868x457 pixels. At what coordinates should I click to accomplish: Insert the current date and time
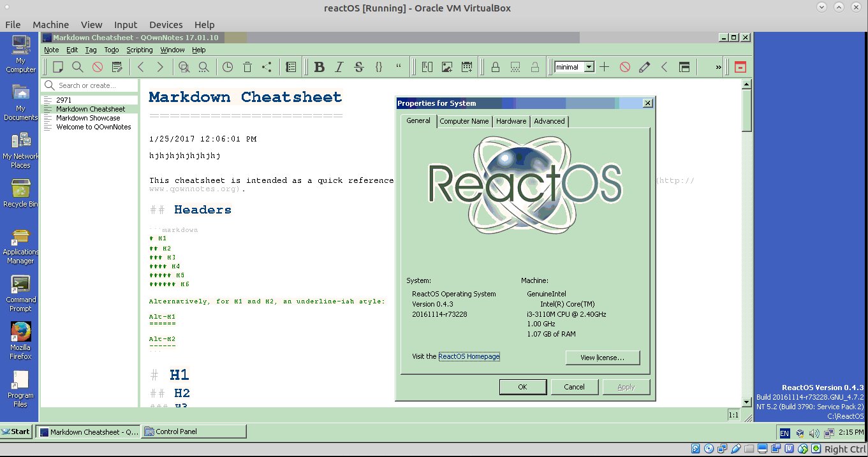pos(467,67)
